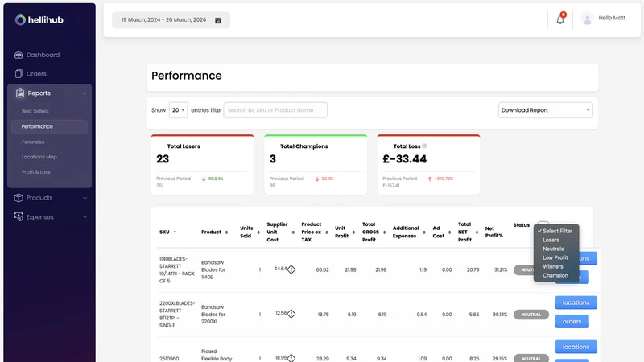Image resolution: width=644 pixels, height=362 pixels.
Task: Click the Total Champions summary card
Action: coord(316,165)
